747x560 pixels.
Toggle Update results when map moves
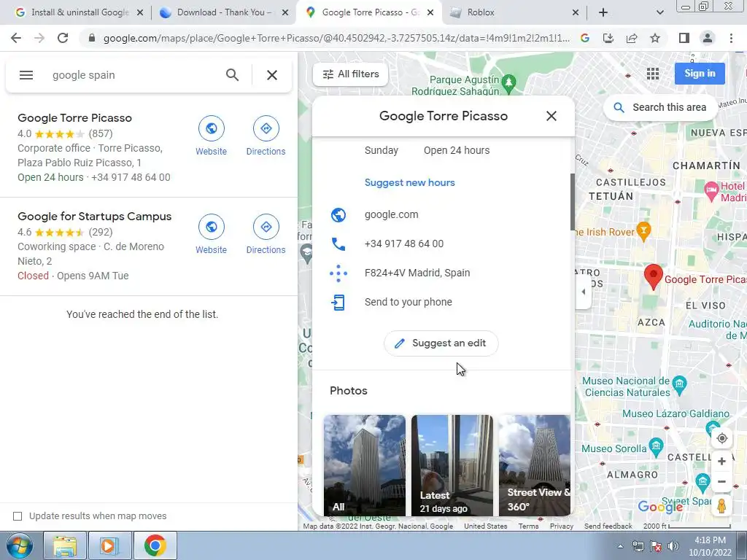click(x=18, y=516)
